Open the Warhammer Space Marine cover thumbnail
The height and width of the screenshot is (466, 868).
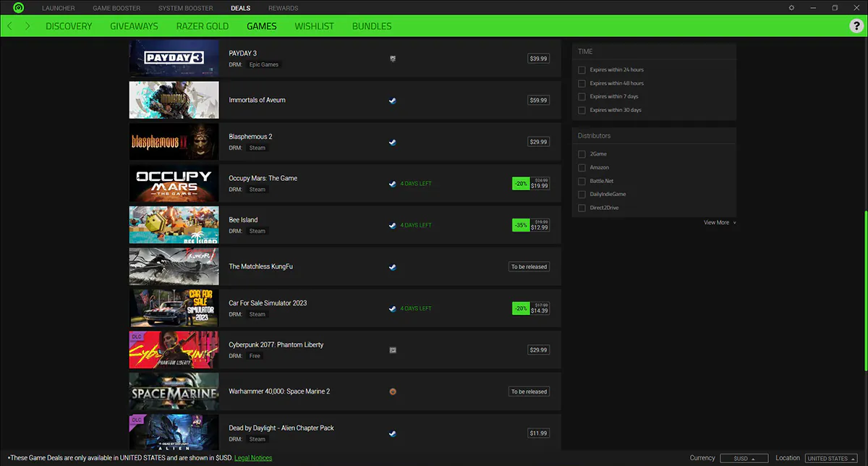(x=174, y=391)
